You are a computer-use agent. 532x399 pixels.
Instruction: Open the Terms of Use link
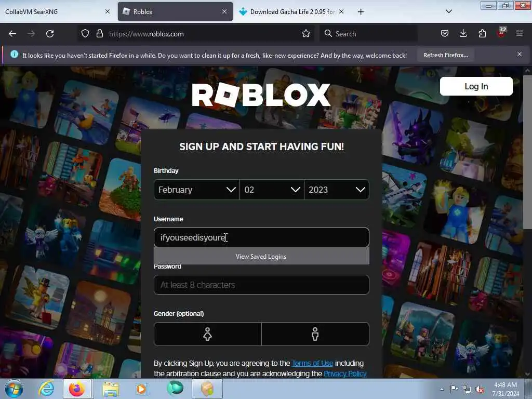[312, 363]
